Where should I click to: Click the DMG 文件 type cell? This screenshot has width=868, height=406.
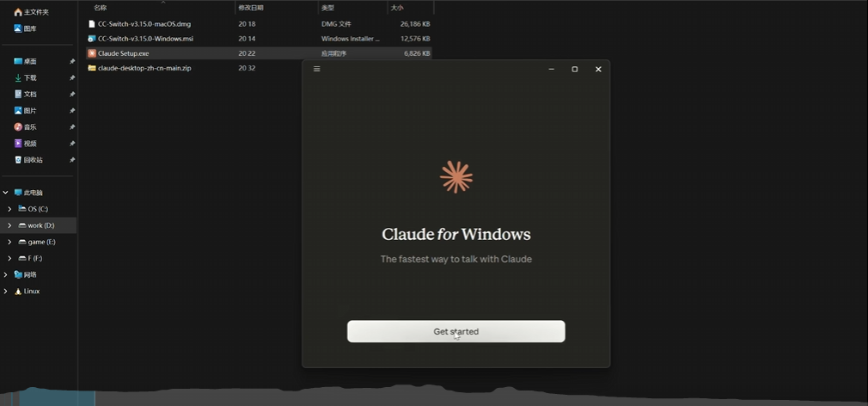(336, 24)
